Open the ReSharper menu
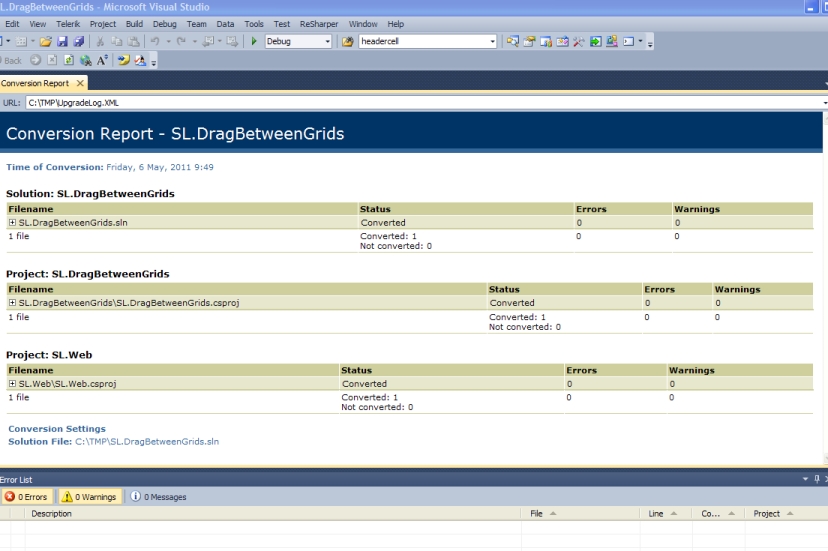Screen dimensions: 828x551 [319, 24]
